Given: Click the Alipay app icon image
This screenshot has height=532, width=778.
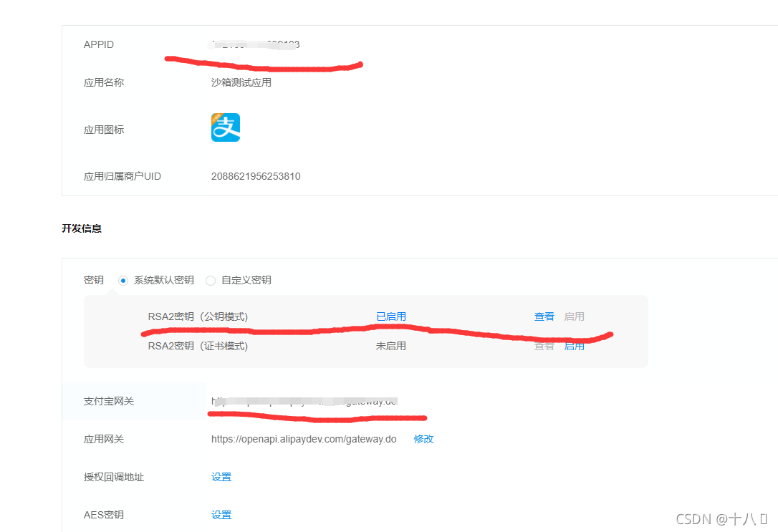Looking at the screenshot, I should click(x=226, y=127).
